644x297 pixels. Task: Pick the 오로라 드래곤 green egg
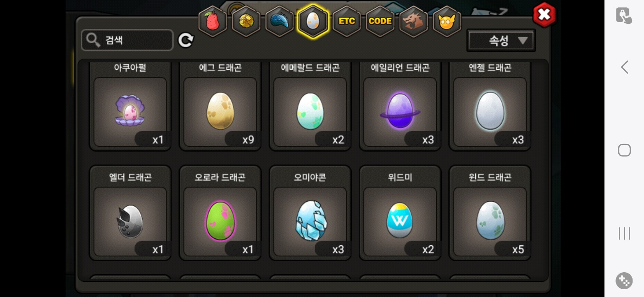coord(220,214)
